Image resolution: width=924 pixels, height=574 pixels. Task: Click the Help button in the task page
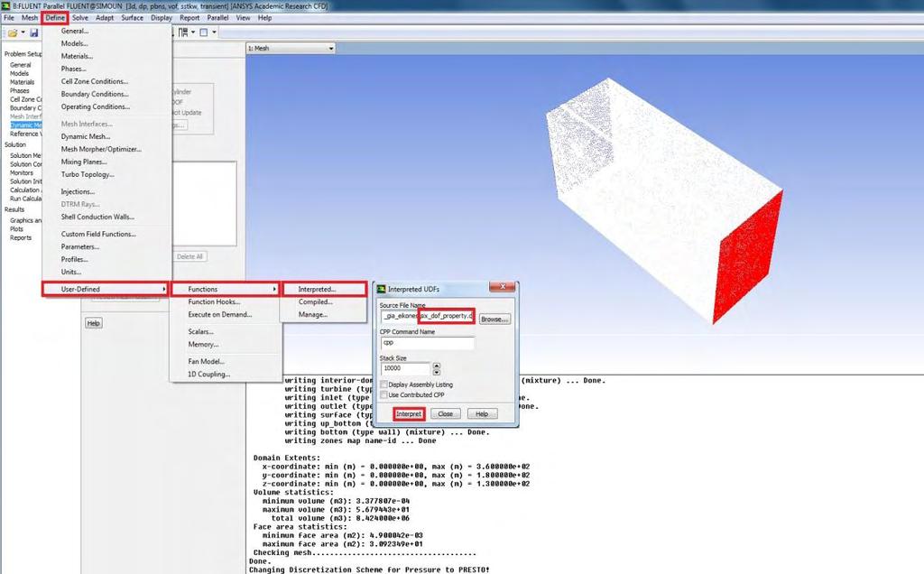94,323
